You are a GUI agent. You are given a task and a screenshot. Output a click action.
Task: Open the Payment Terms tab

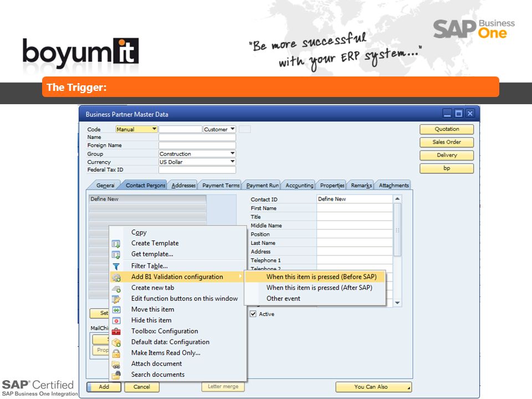click(221, 185)
